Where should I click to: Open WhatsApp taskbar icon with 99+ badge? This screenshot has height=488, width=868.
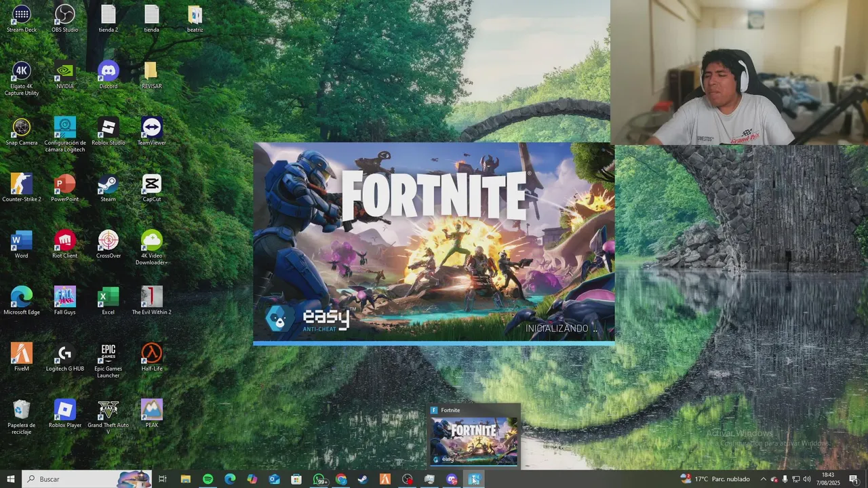(319, 479)
